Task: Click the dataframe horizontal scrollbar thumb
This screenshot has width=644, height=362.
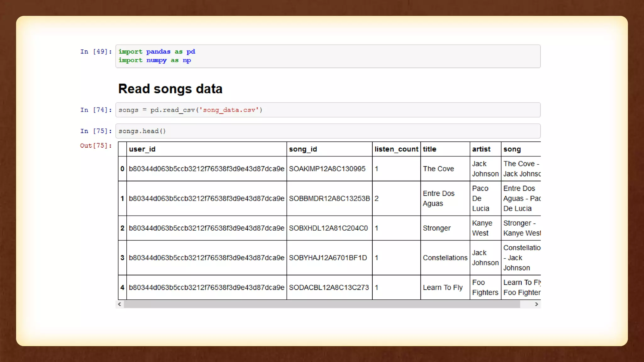Action: pyautogui.click(x=321, y=304)
